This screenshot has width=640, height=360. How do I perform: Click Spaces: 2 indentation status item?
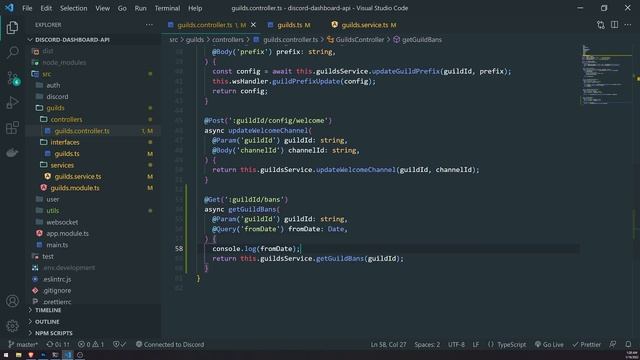tap(427, 344)
